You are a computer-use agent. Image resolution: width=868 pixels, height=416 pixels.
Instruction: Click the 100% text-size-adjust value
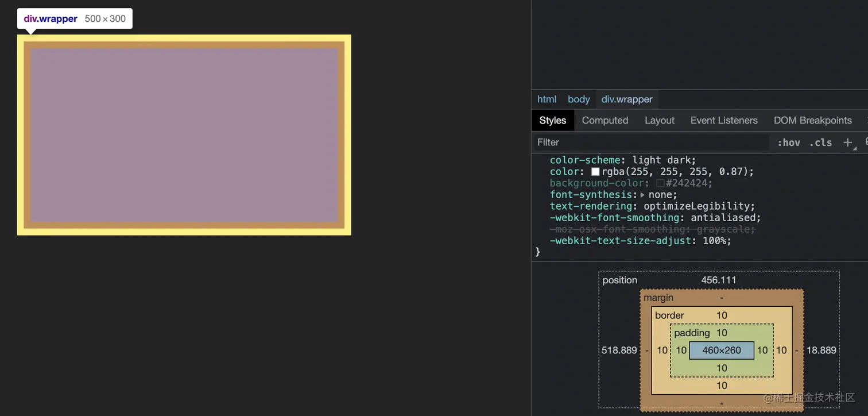[x=714, y=241]
